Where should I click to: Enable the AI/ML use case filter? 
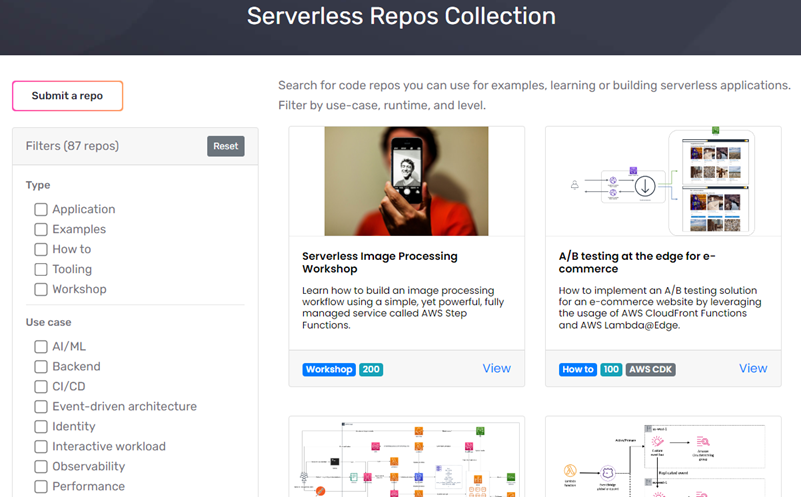point(41,347)
